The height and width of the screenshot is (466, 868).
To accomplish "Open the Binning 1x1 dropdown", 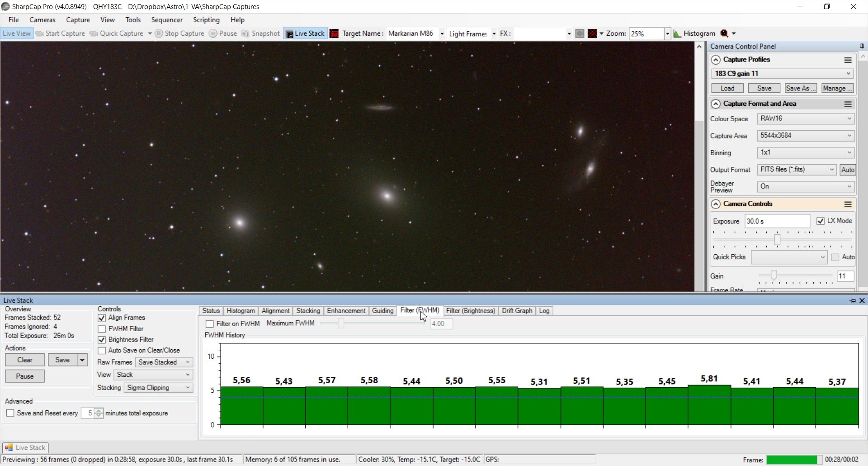I will (x=806, y=152).
